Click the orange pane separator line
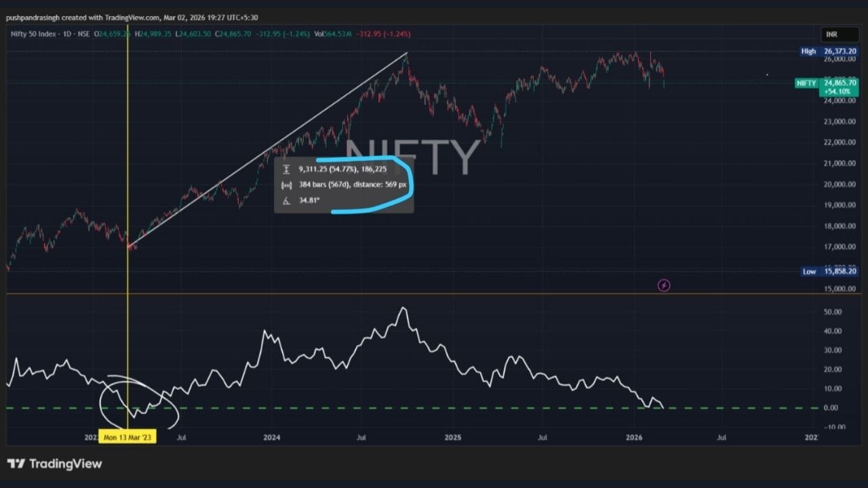 point(434,293)
